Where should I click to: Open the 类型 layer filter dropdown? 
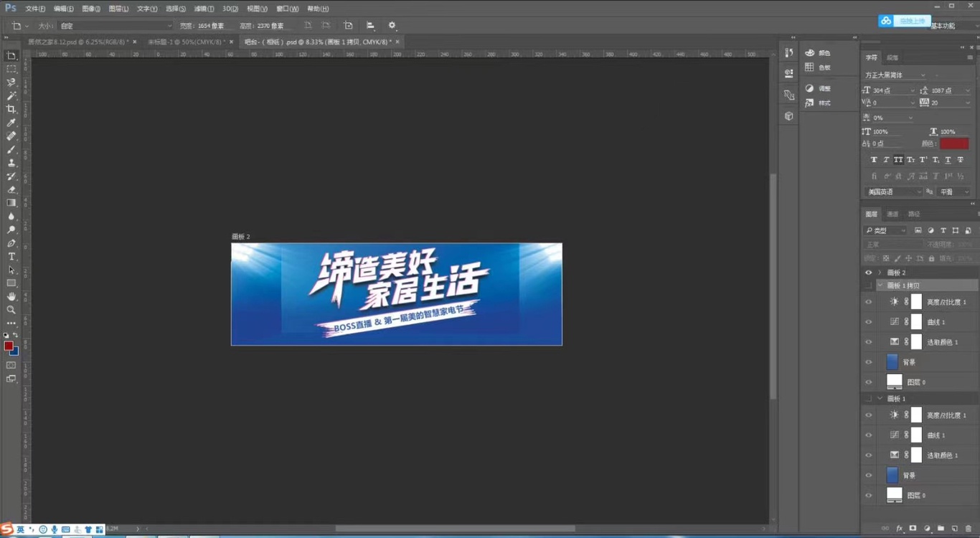(885, 230)
